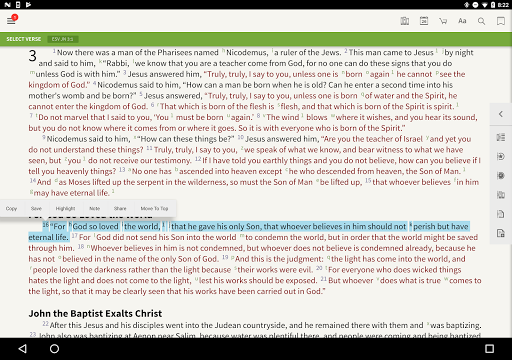512x360 pixels.
Task: Open the ESV JN verse chooser dropdown
Action: click(63, 39)
